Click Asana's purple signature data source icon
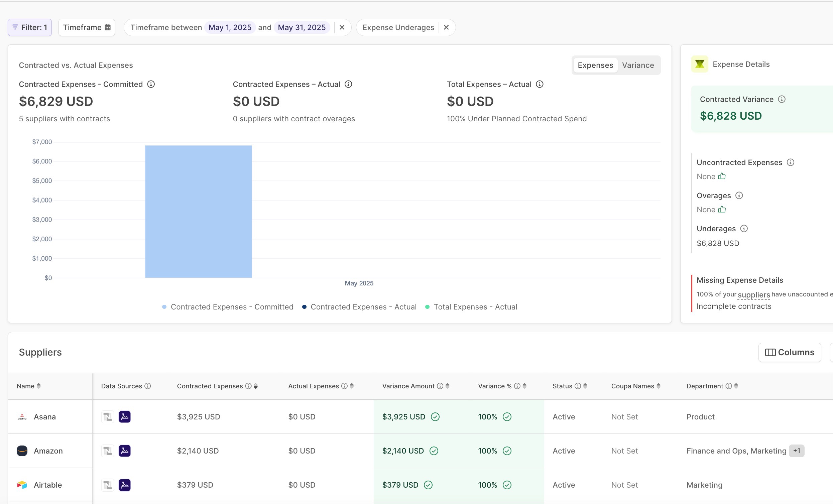Screen dimensions: 833x504 tap(125, 417)
